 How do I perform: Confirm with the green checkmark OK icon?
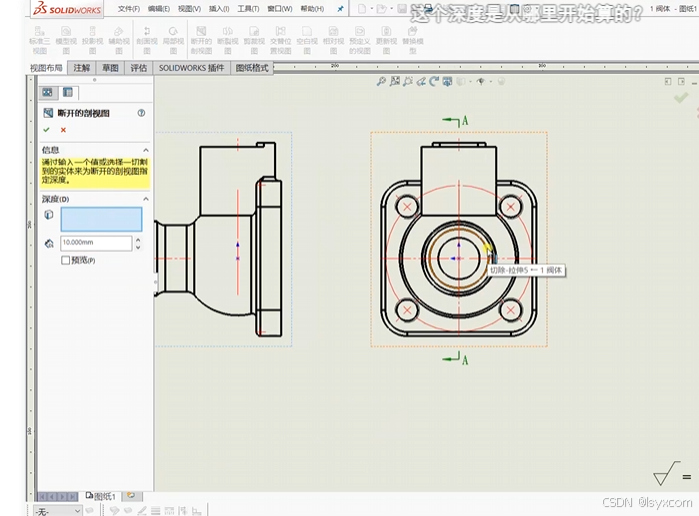[46, 130]
